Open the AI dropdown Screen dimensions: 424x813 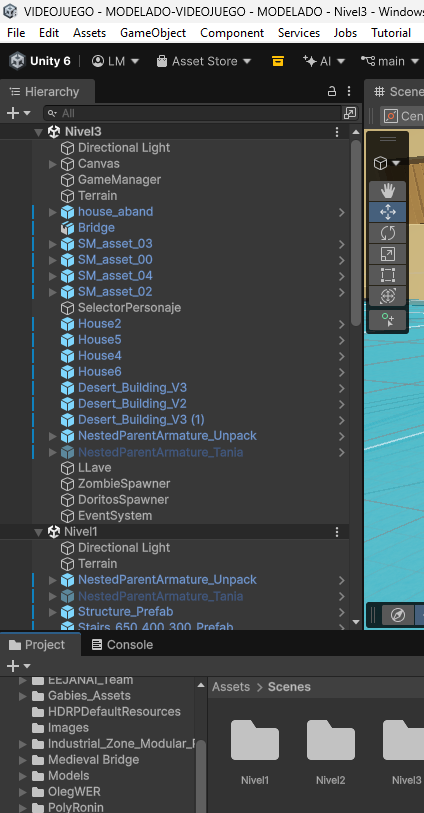point(324,61)
